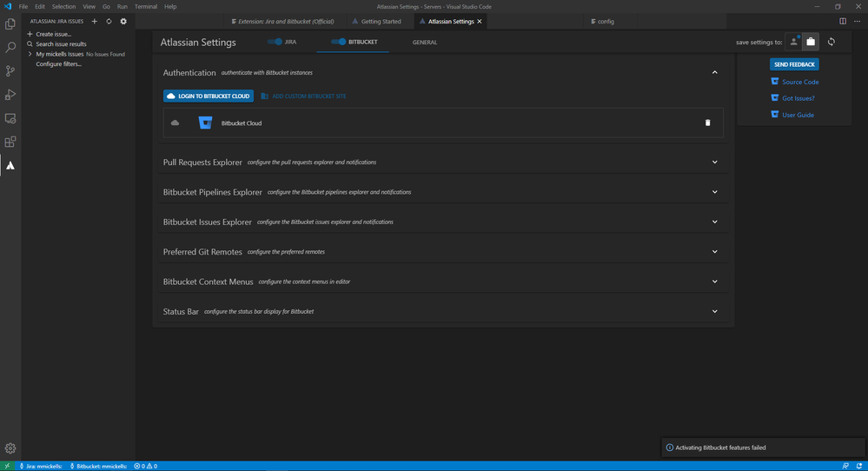Select the Atlassian activity bar icon
This screenshot has height=471, width=868.
[10, 165]
